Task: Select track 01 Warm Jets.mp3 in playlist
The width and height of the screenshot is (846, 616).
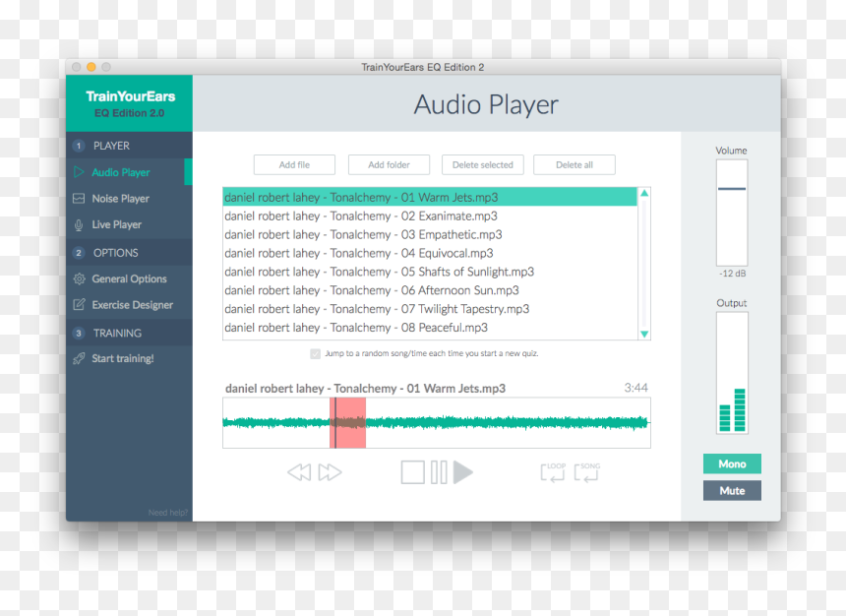Action: pyautogui.click(x=430, y=197)
